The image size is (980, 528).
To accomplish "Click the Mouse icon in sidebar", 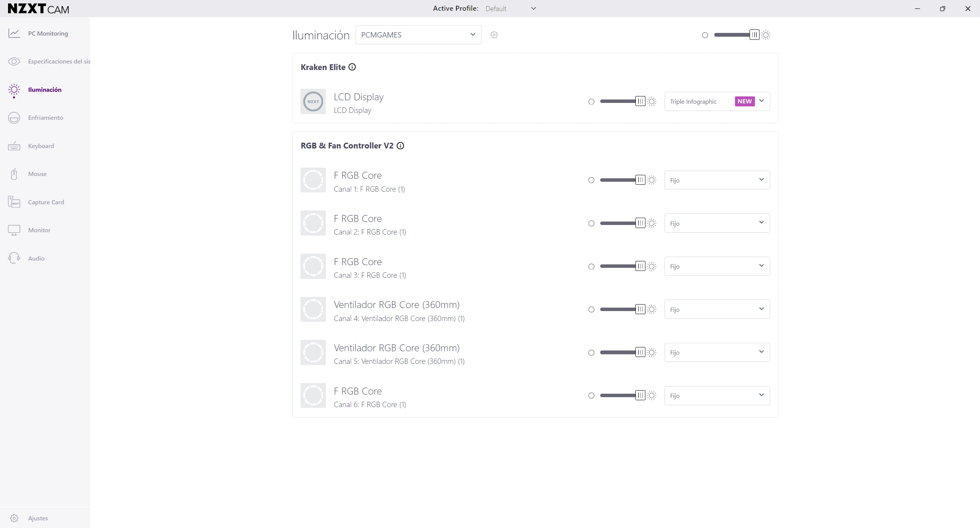I will pos(14,174).
